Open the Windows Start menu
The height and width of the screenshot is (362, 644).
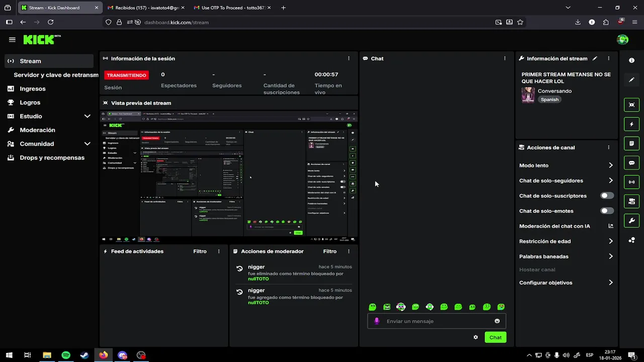click(9, 355)
